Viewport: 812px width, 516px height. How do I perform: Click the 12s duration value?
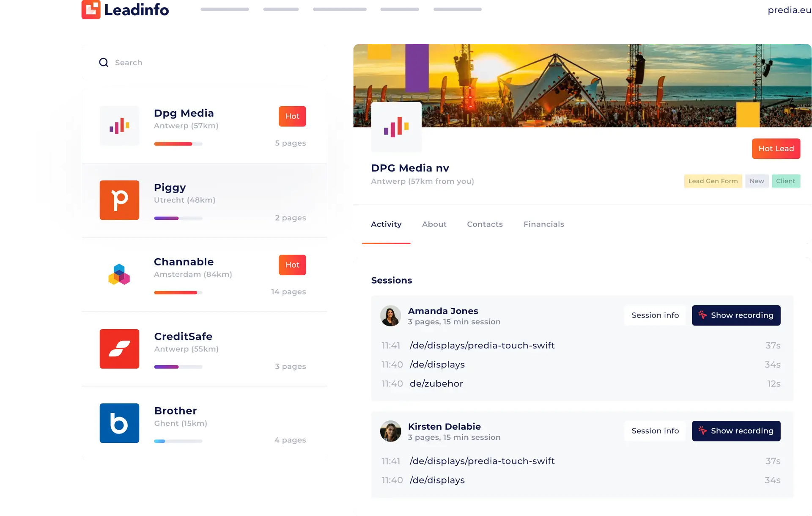[774, 384]
